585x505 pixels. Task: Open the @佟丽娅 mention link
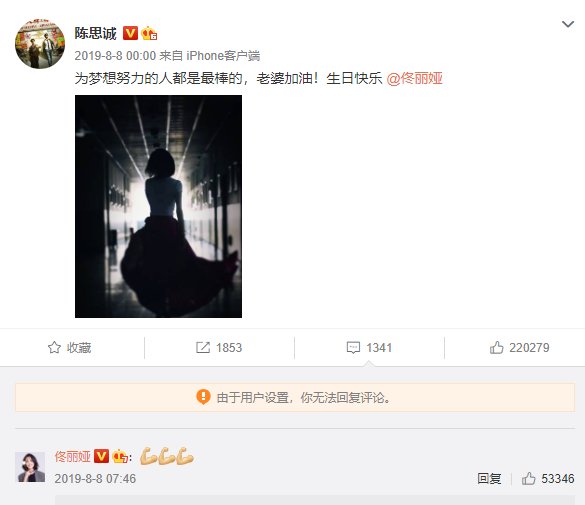[414, 79]
